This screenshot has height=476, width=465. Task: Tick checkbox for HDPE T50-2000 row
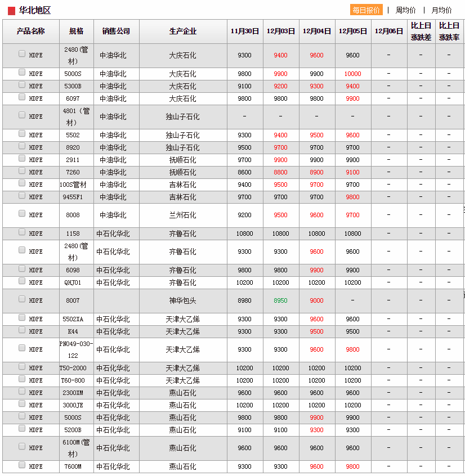pyautogui.click(x=22, y=367)
